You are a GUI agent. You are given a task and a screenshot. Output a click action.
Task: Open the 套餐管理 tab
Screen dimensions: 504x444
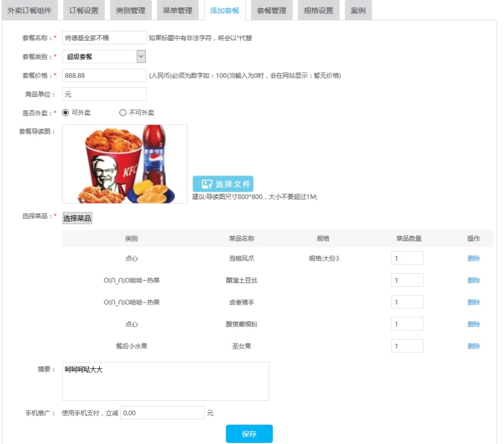(271, 10)
